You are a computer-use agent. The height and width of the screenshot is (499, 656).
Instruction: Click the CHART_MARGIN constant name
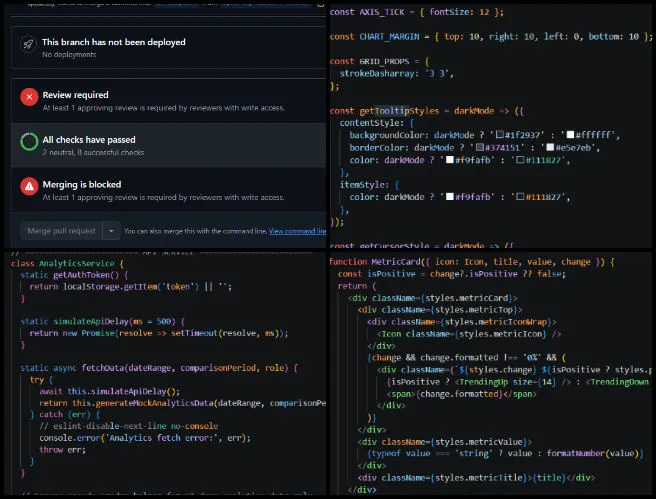[390, 37]
